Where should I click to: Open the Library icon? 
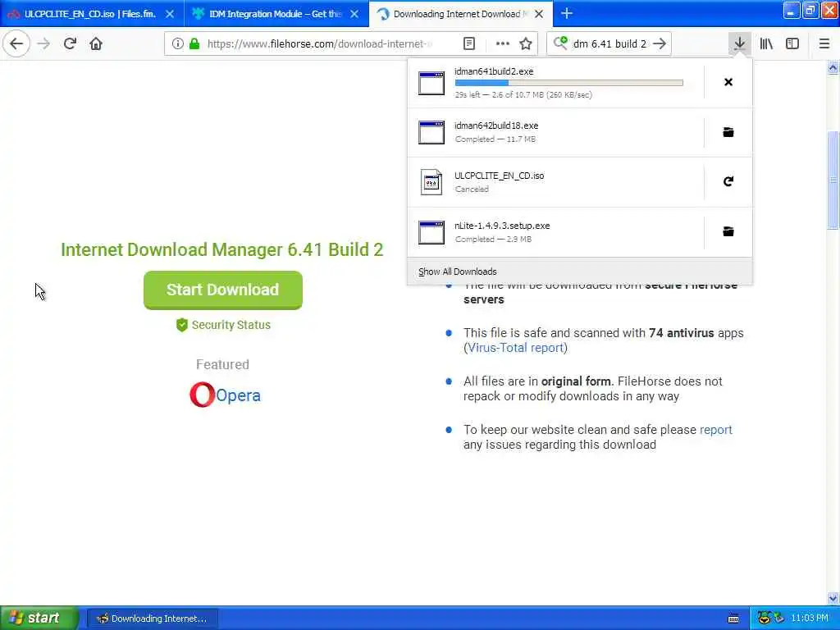pyautogui.click(x=766, y=44)
